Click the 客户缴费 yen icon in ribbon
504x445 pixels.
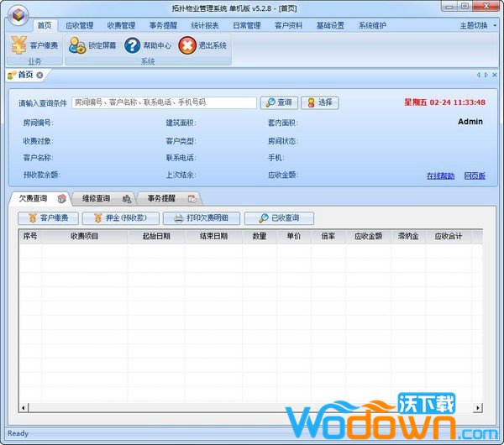point(18,45)
